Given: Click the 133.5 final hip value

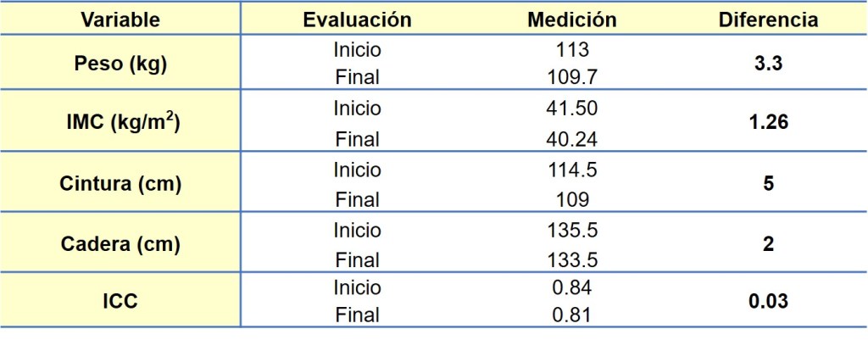Looking at the screenshot, I should tap(571, 259).
